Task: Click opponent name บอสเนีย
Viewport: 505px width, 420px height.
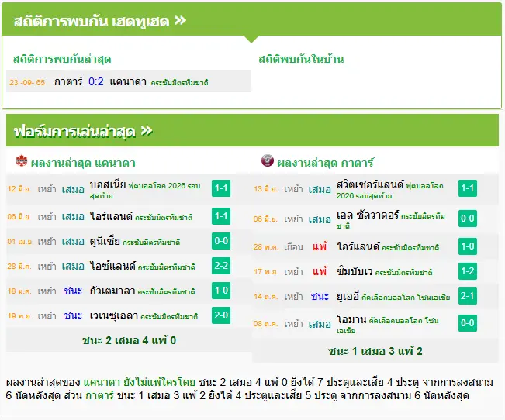Action: tap(108, 184)
